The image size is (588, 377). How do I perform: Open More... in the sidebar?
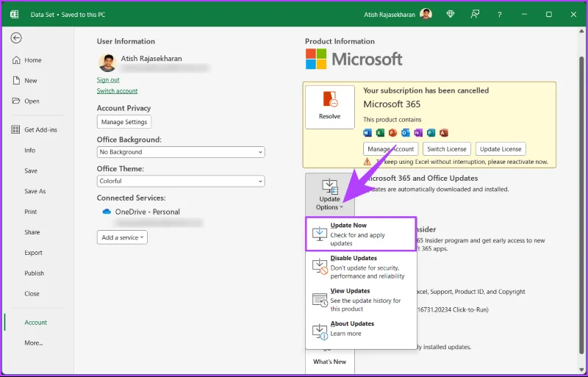click(x=33, y=343)
